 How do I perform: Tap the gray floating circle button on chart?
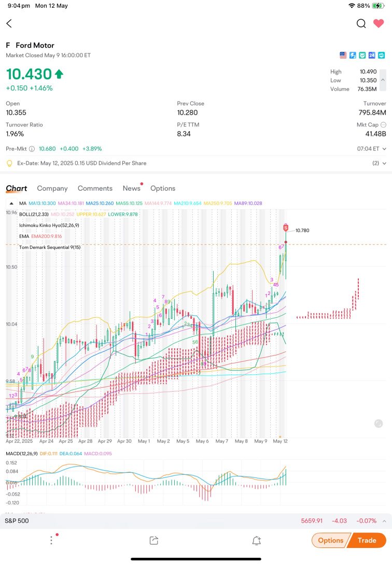[379, 424]
